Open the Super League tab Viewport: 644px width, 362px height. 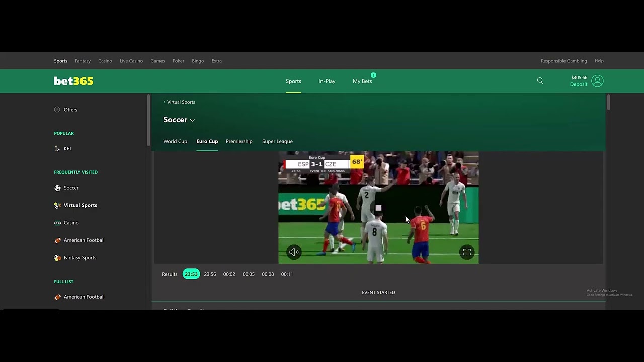pos(277,141)
